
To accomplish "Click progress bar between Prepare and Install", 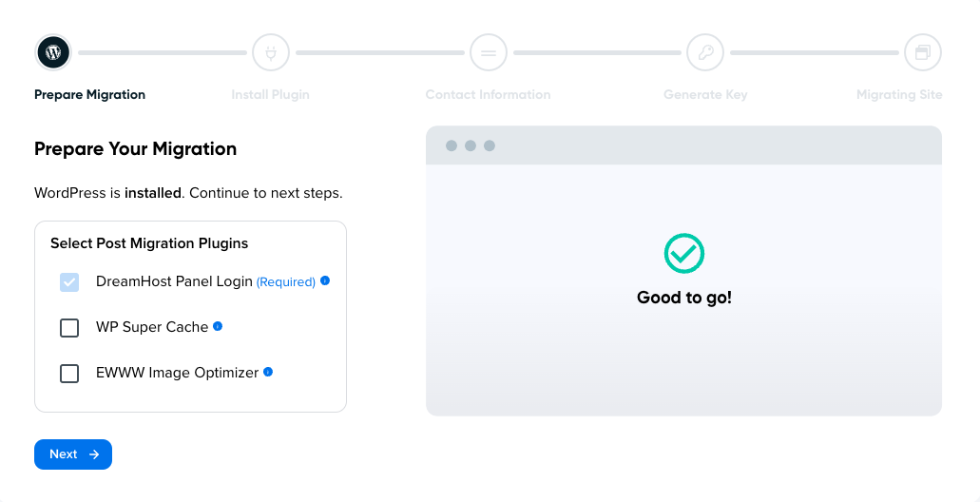I will (x=163, y=53).
